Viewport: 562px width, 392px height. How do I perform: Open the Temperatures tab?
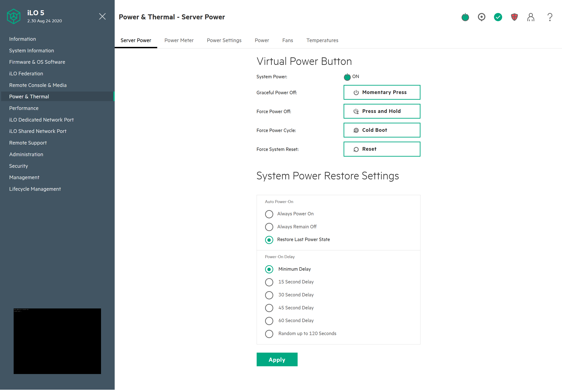322,40
